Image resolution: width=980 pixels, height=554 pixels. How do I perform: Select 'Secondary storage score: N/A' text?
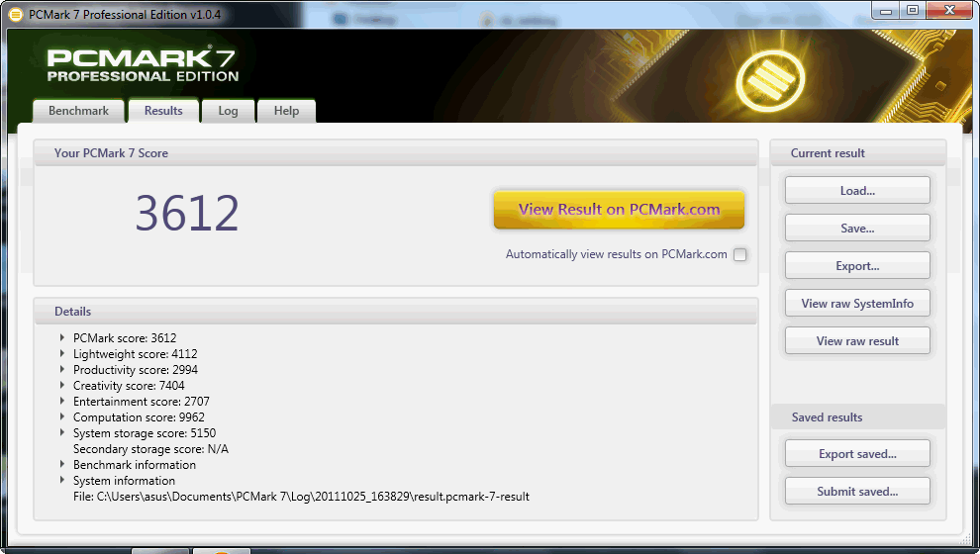150,449
